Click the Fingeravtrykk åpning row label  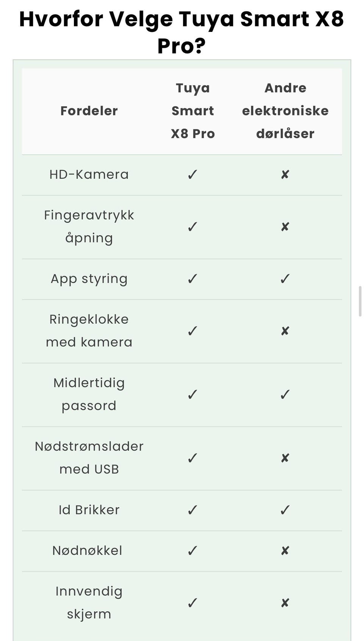click(x=89, y=227)
